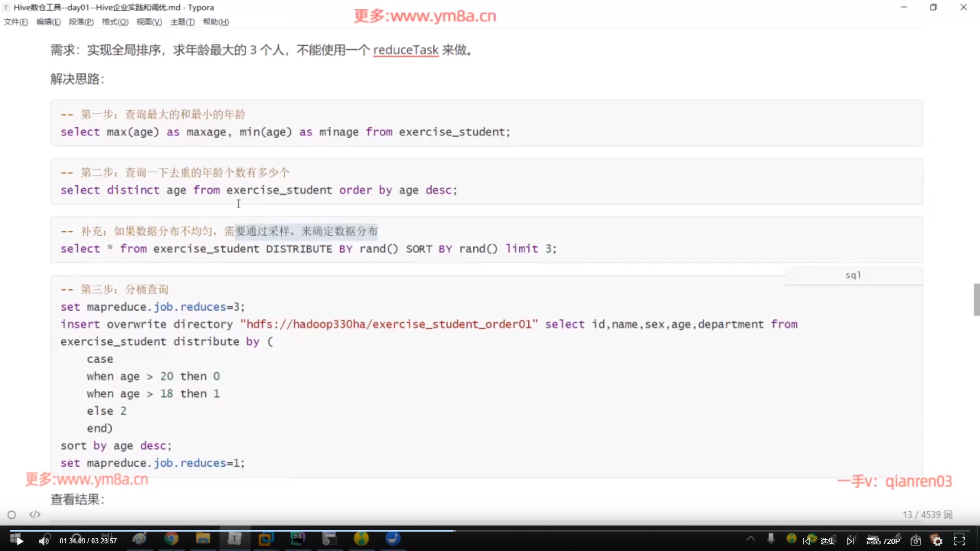Open Chrome in taskbar

[171, 539]
